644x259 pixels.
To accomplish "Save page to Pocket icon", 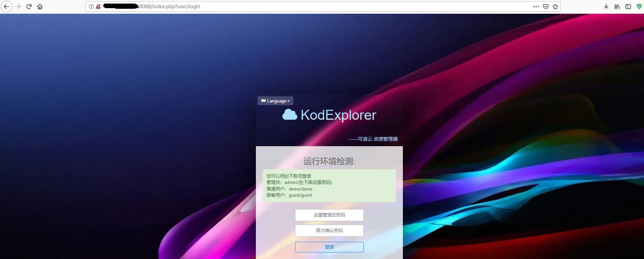I will pyautogui.click(x=546, y=7).
